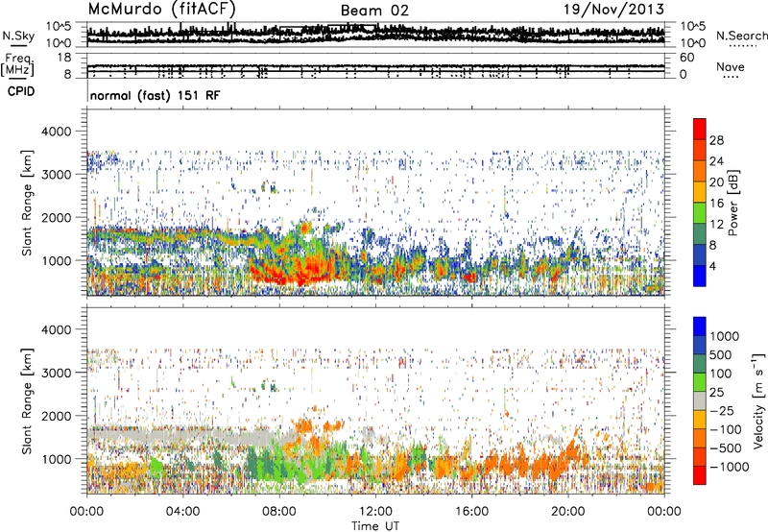Viewport: 768px width, 532px height.
Task: Pick the light green 25–100 Velocity swatch
Action: [x=700, y=382]
